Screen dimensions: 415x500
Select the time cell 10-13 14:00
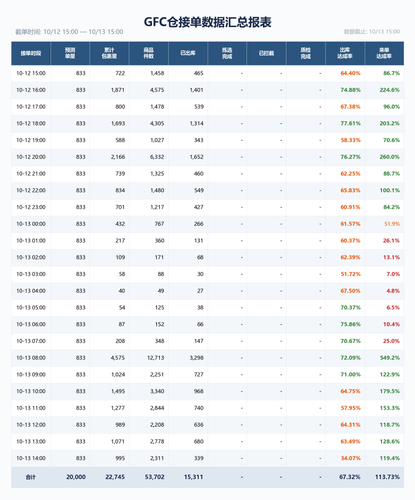(x=31, y=458)
